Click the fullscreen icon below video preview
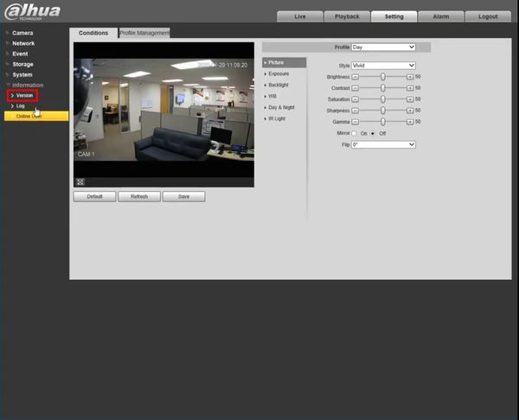This screenshot has height=420, width=519. [x=80, y=181]
